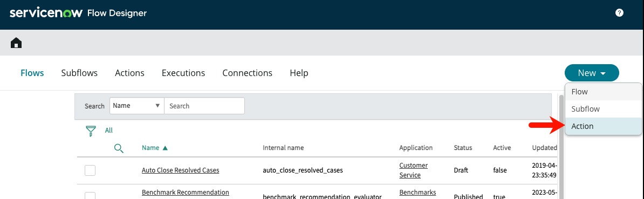The image size is (644, 199).
Task: Sort by Application column header
Action: 416,148
